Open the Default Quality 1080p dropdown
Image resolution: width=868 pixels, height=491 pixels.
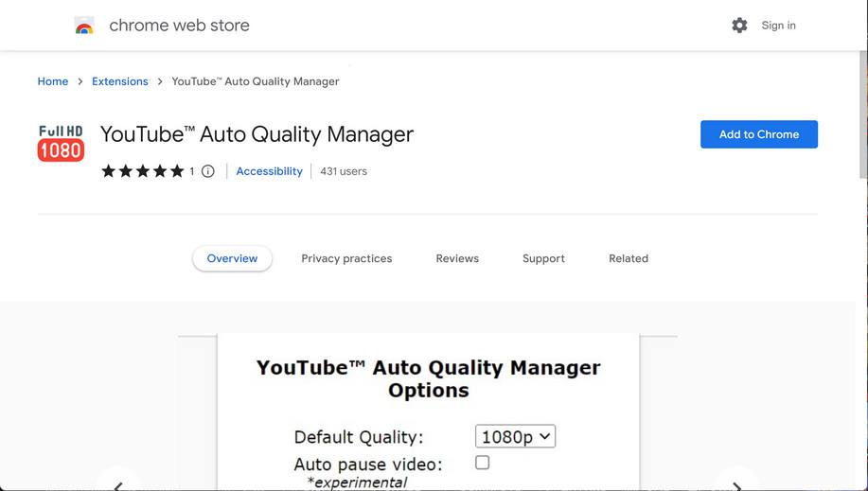[x=515, y=436]
